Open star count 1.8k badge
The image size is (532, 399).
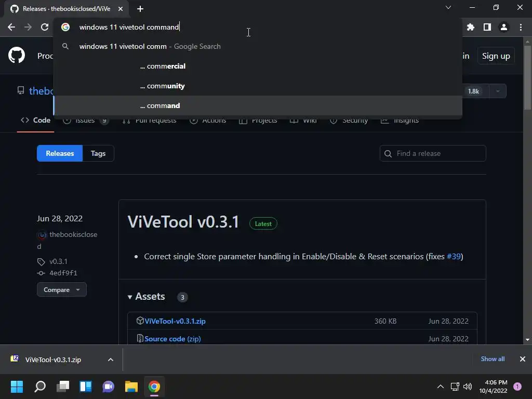pos(474,91)
